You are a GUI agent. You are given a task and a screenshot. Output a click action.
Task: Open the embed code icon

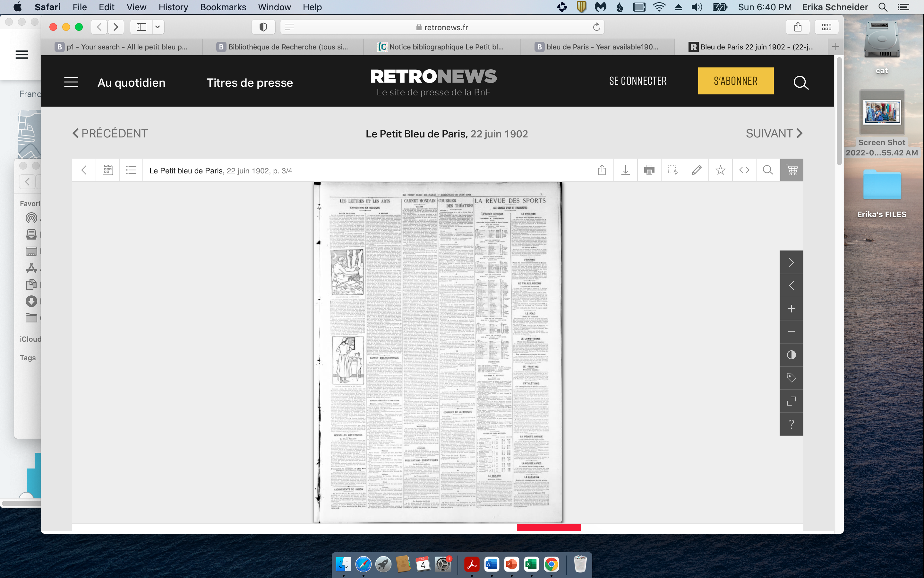(x=744, y=170)
